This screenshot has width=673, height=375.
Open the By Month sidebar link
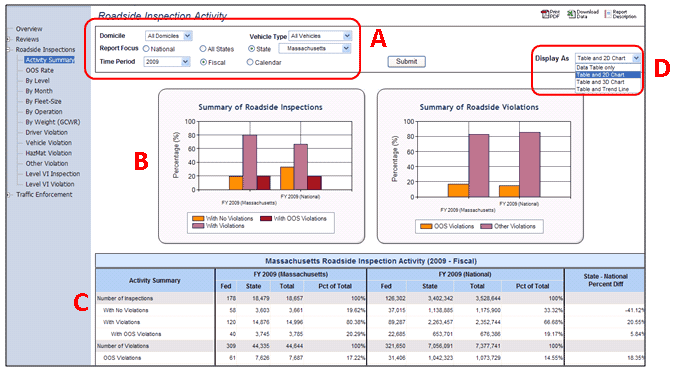(39, 91)
